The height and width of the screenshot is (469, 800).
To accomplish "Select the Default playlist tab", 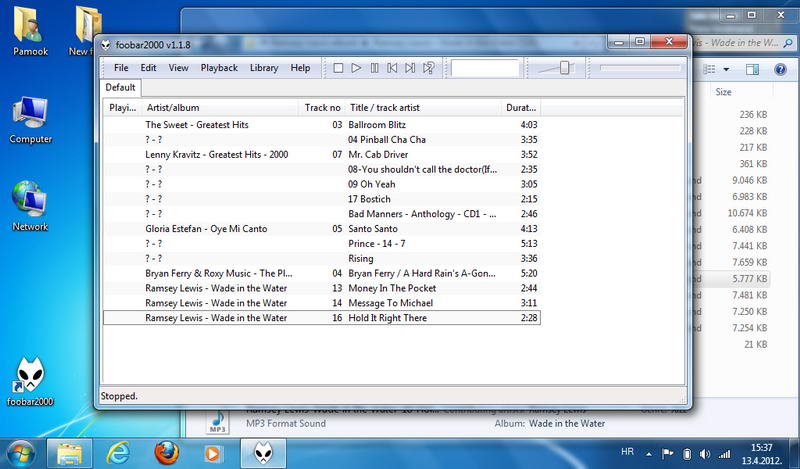I will (120, 88).
